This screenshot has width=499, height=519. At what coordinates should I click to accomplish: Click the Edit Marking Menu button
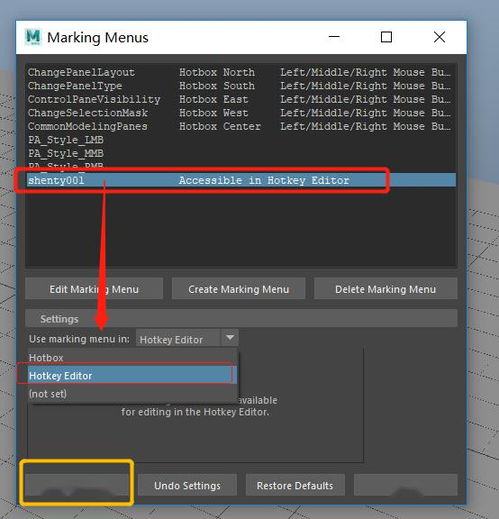click(x=94, y=289)
